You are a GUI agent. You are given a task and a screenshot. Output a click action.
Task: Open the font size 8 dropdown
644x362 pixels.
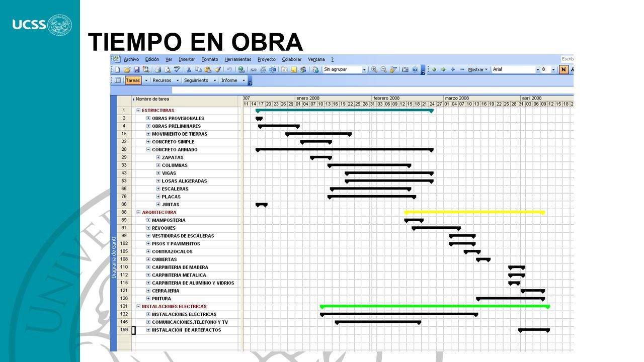click(553, 69)
